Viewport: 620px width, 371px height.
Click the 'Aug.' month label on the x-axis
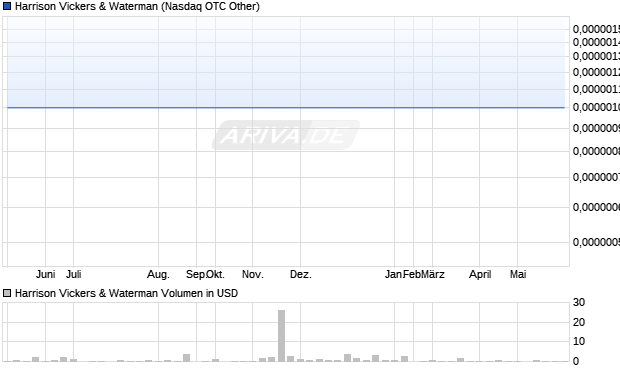tap(158, 274)
